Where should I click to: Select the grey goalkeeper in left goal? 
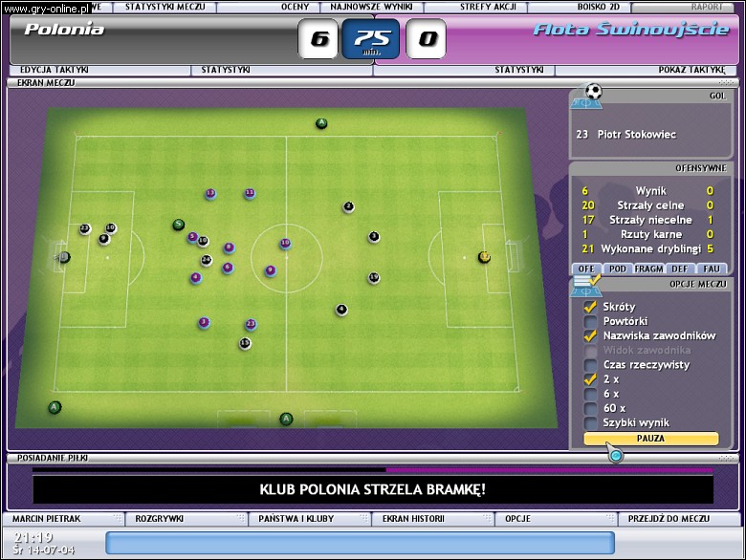pos(64,257)
